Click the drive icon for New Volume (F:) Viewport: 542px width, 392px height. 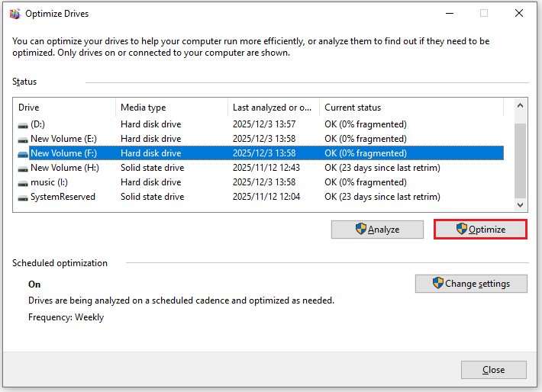[x=23, y=154]
